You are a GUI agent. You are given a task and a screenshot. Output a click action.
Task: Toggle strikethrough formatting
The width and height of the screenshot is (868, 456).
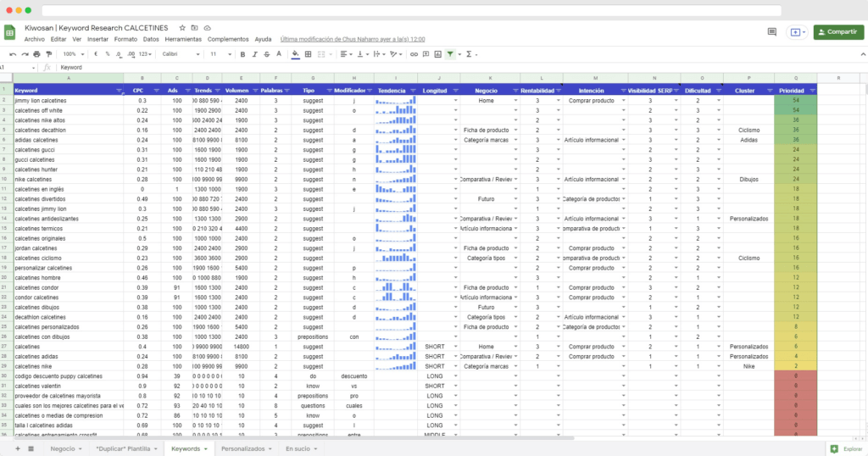click(x=267, y=54)
